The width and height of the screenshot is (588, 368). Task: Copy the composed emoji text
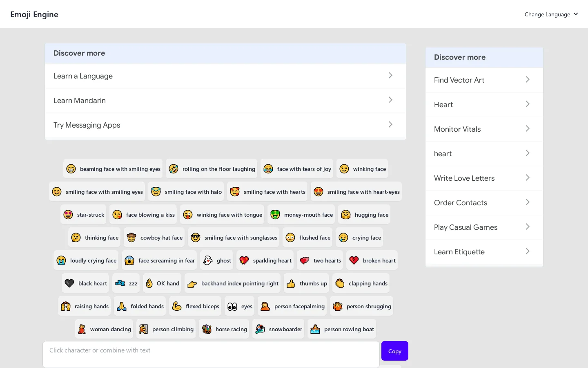tap(395, 351)
